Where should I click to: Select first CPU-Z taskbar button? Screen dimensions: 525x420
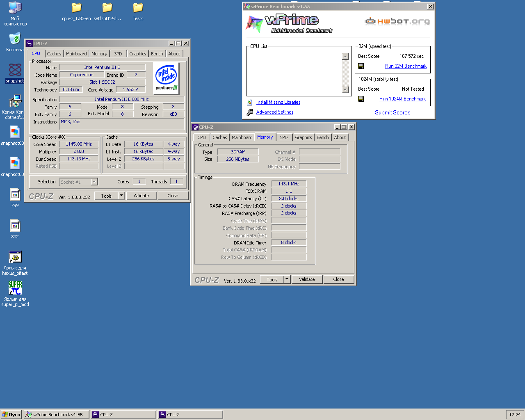pyautogui.click(x=123, y=415)
